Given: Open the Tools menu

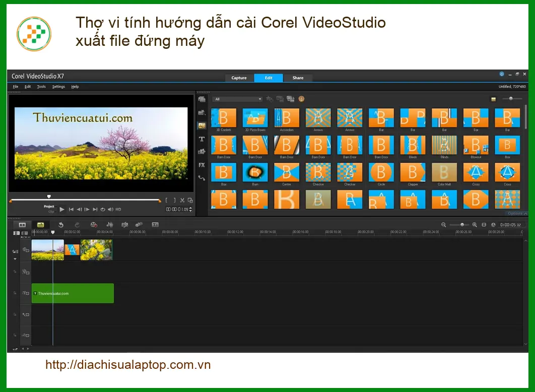Looking at the screenshot, I should pos(41,87).
